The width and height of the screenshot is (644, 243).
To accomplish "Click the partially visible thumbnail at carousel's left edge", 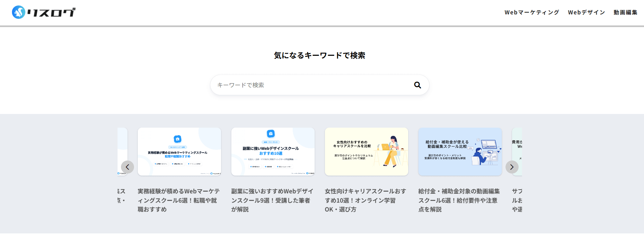I will (x=122, y=144).
